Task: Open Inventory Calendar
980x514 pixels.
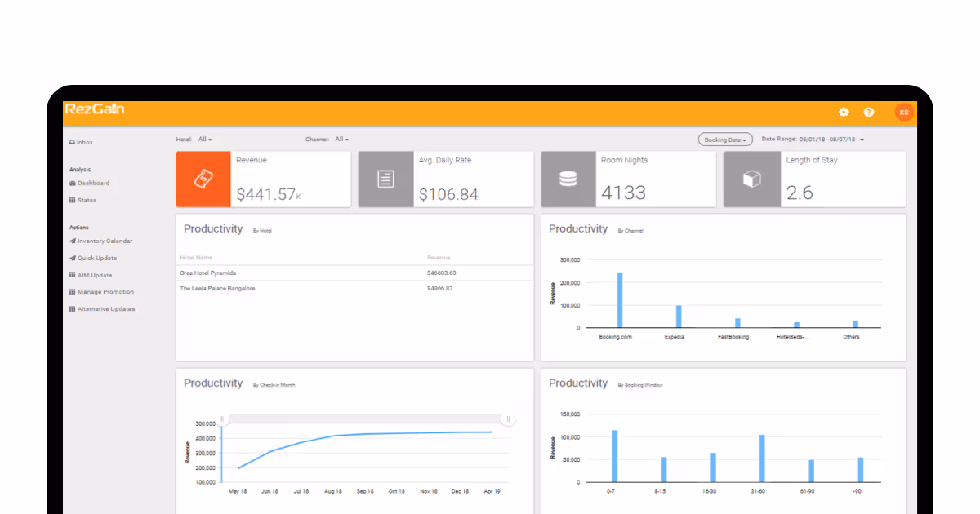Action: tap(101, 241)
